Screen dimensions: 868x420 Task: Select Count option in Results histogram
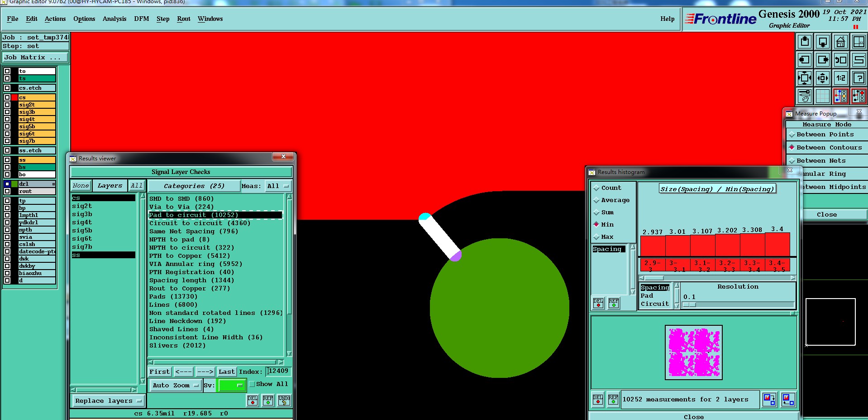tap(607, 188)
